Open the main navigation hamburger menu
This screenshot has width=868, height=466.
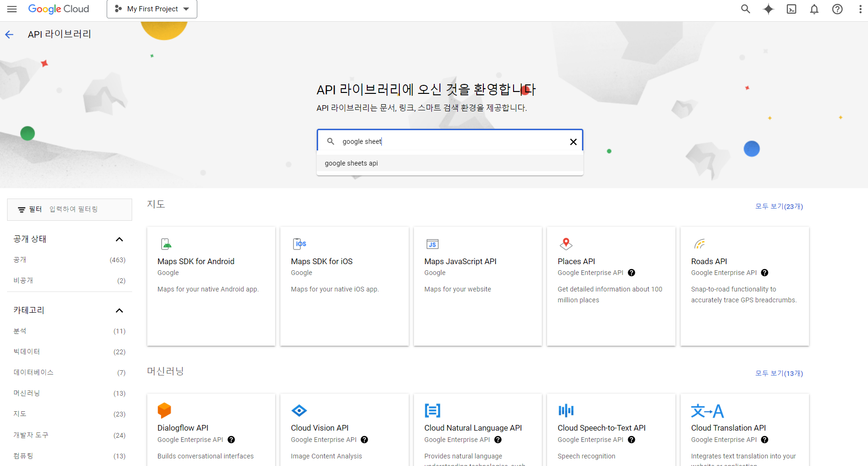coord(12,9)
